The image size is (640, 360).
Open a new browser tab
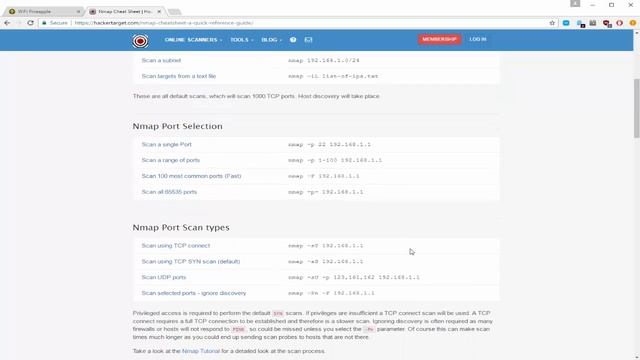click(174, 11)
